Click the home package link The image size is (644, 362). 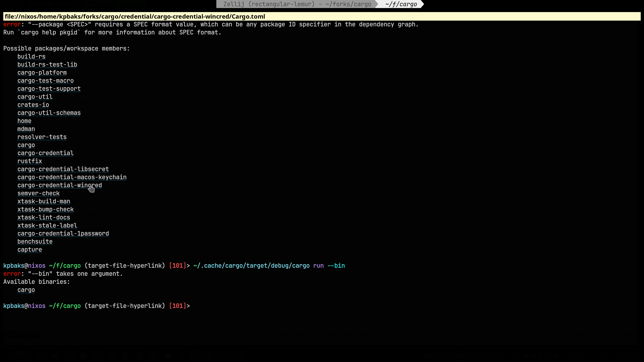click(24, 121)
